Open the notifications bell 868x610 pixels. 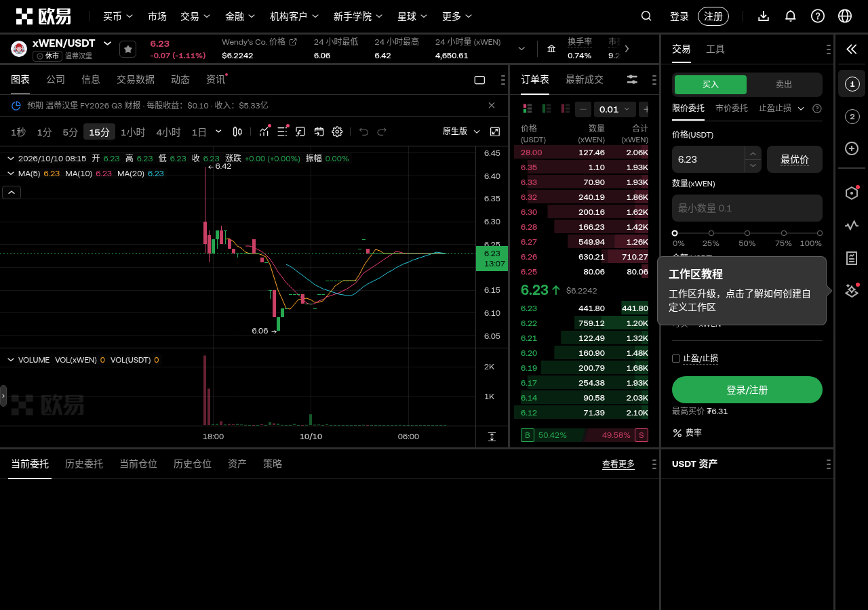point(791,16)
